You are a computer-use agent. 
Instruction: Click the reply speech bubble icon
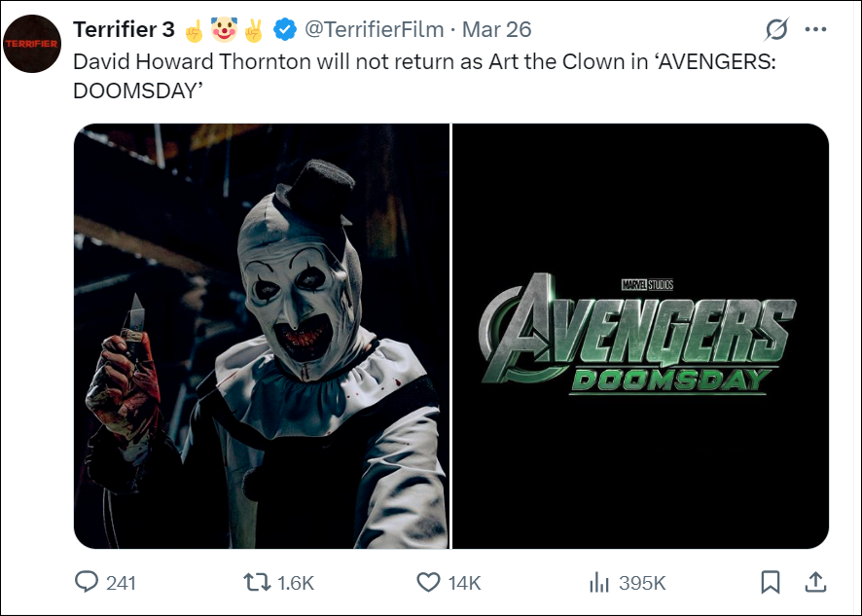click(88, 582)
